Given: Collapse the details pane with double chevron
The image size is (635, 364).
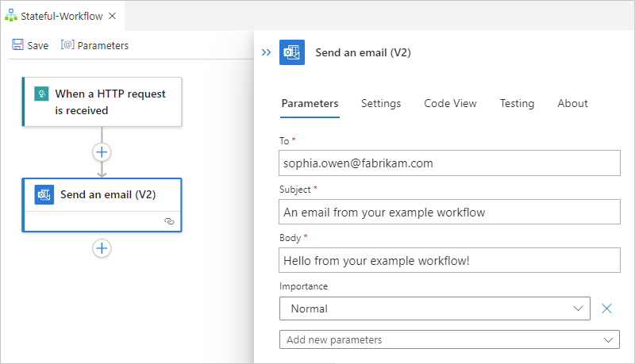Looking at the screenshot, I should pos(267,52).
